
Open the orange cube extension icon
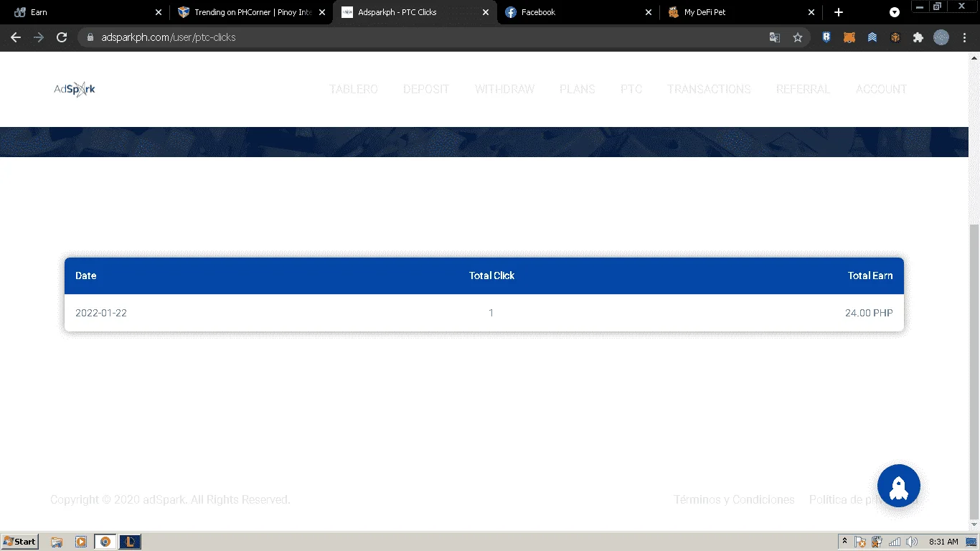[x=895, y=37]
